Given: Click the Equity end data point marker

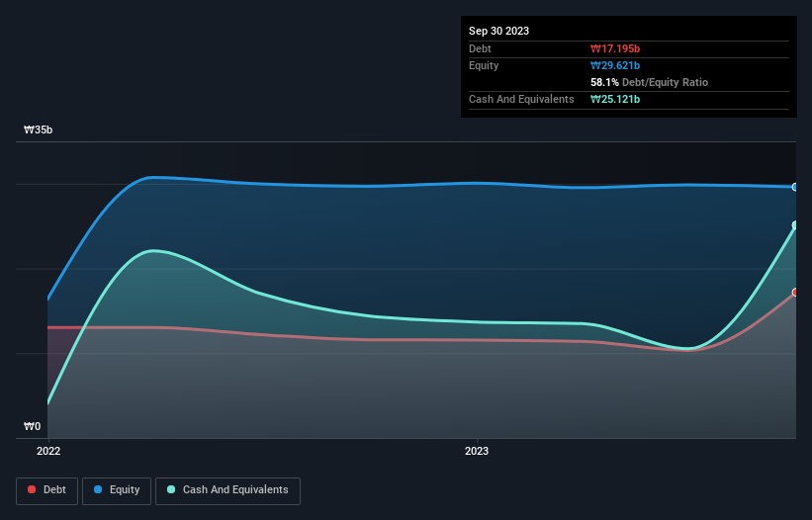Looking at the screenshot, I should (795, 187).
